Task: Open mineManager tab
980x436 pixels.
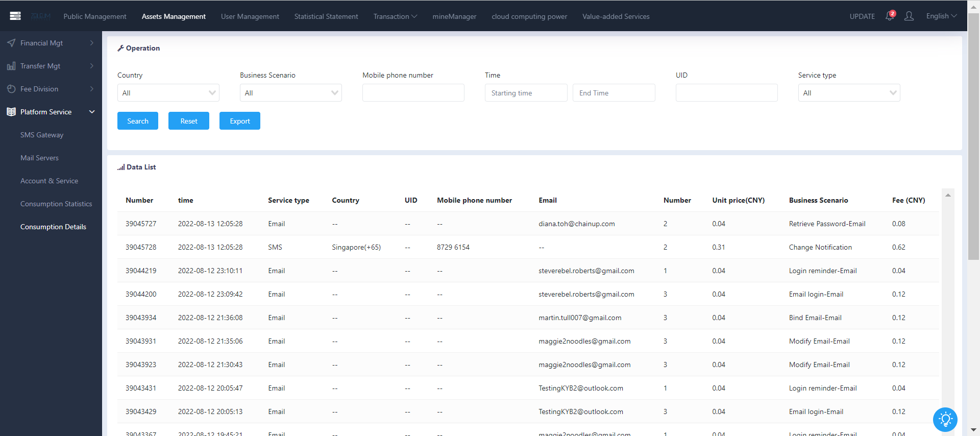Action: (454, 16)
